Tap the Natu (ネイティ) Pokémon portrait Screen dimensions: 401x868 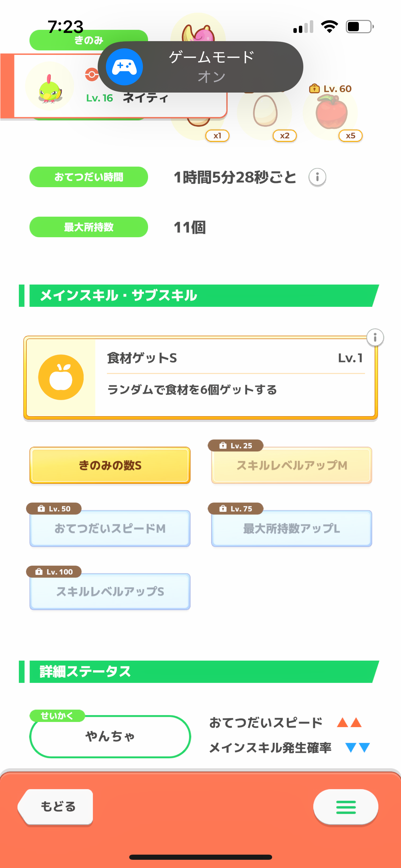(50, 87)
